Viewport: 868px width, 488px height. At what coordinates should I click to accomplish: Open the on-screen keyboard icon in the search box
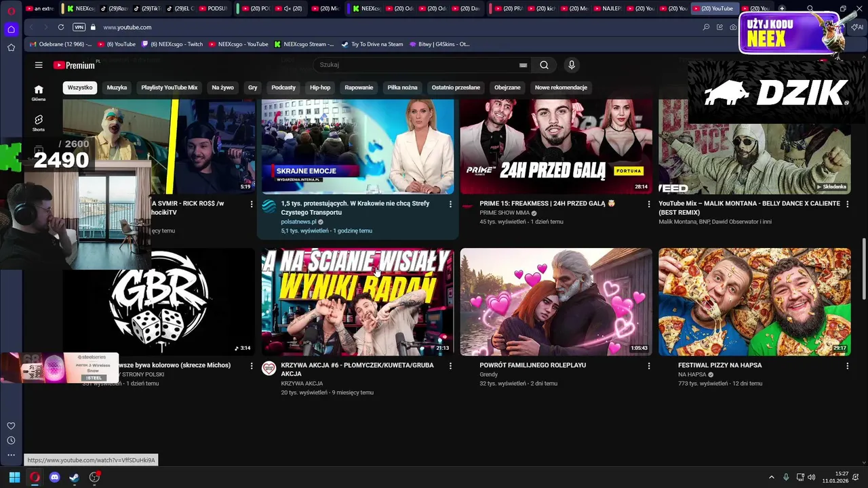[523, 65]
